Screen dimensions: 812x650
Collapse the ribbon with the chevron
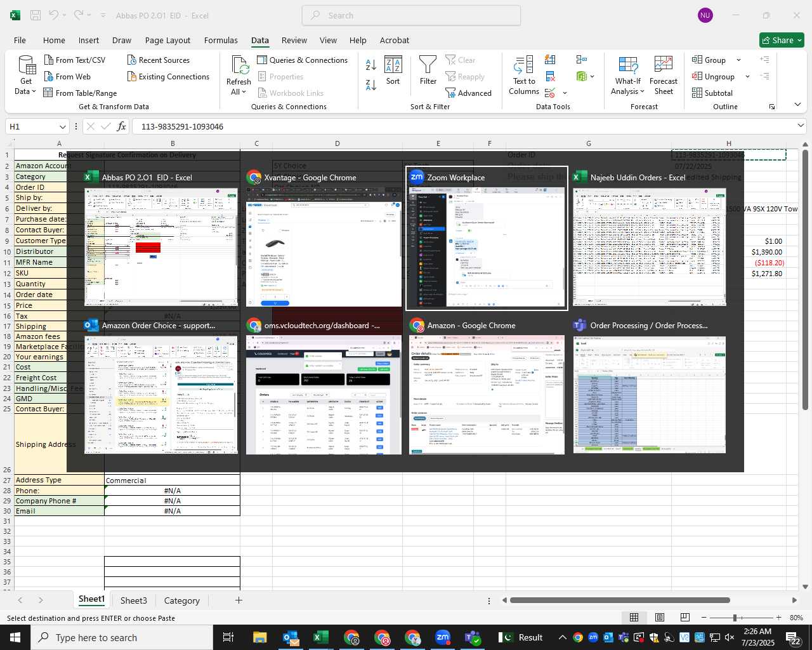[x=797, y=105]
